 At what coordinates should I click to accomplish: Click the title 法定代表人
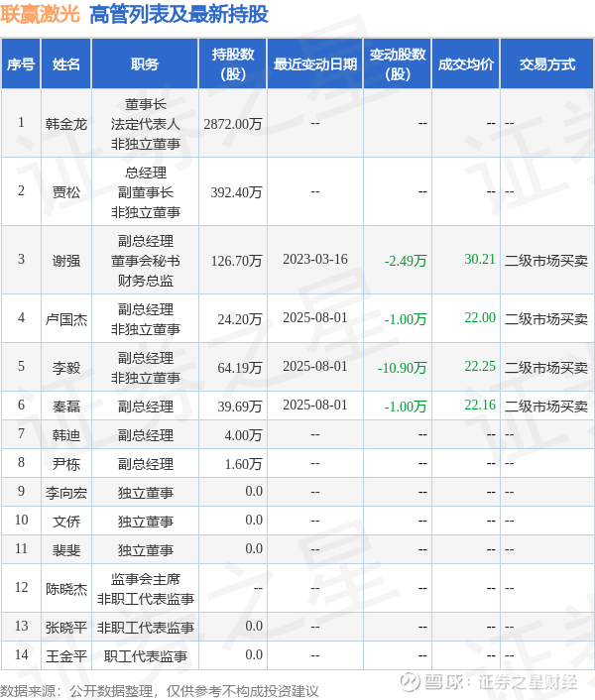146,124
